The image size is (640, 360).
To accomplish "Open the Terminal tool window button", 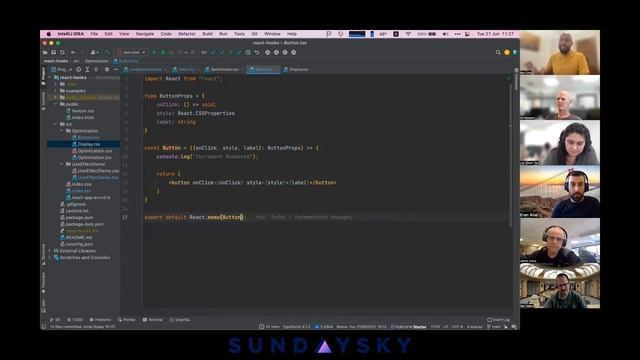I will [153, 320].
